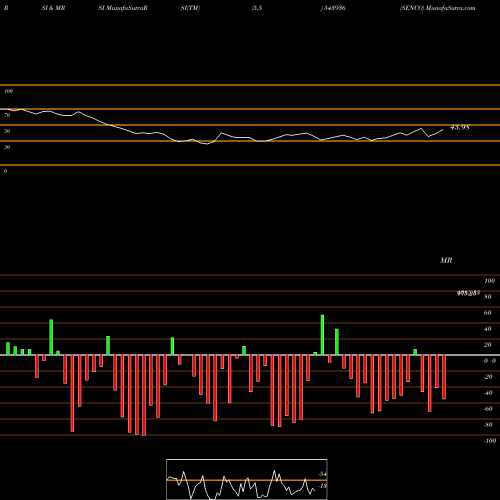Screen dimensions: 500x500
Task: Click the -100 label on the MR axis
Action: click(x=489, y=441)
